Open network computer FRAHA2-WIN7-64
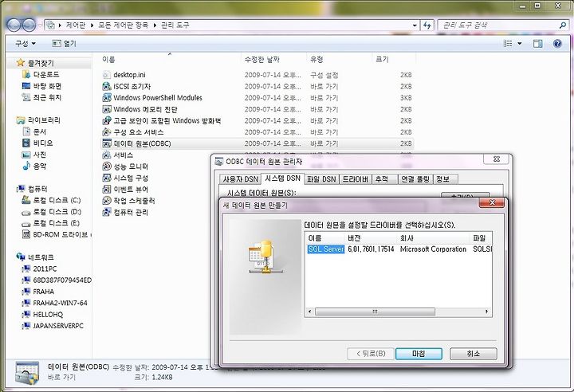574x392 pixels. (55, 303)
